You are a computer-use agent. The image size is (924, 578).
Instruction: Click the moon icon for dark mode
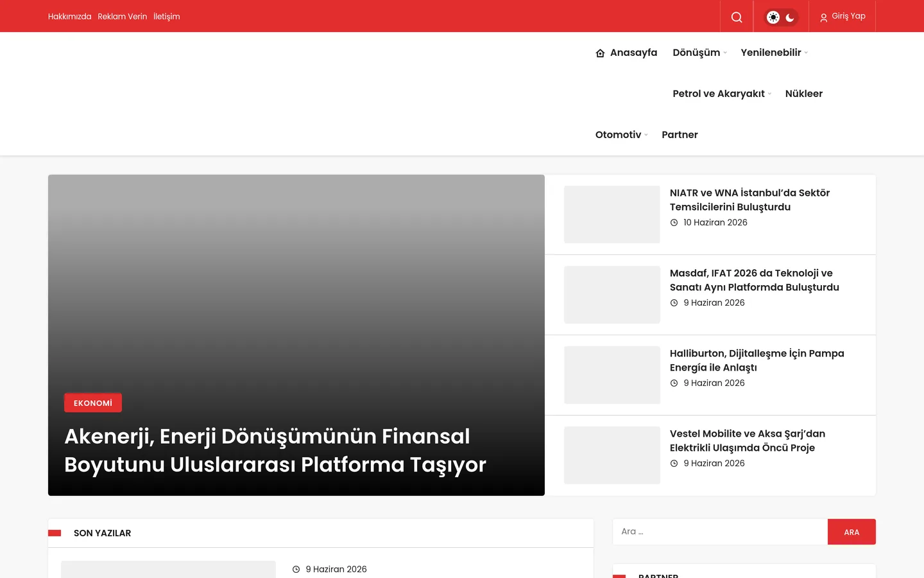click(790, 17)
